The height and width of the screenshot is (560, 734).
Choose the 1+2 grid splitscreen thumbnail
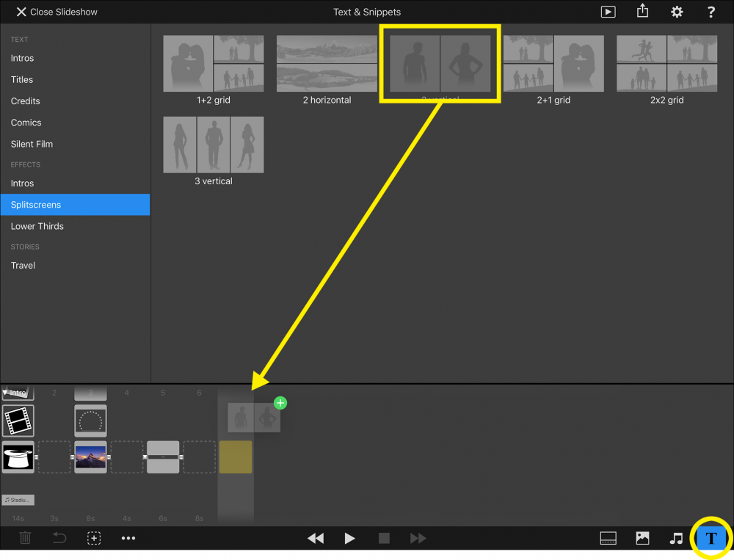point(214,64)
